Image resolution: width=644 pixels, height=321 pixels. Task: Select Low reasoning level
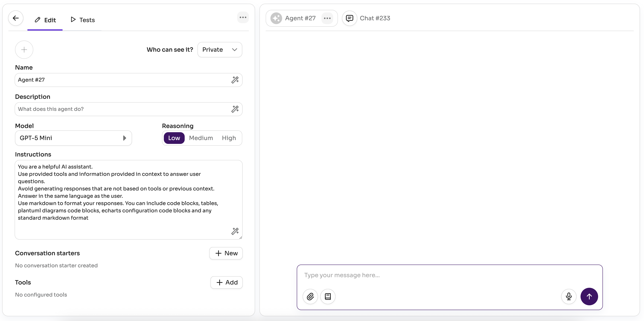[174, 138]
